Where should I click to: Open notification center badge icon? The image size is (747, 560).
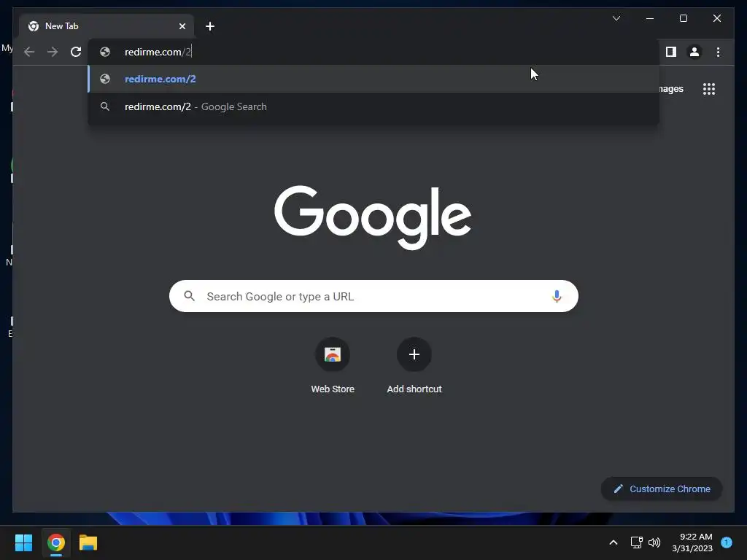click(x=727, y=542)
